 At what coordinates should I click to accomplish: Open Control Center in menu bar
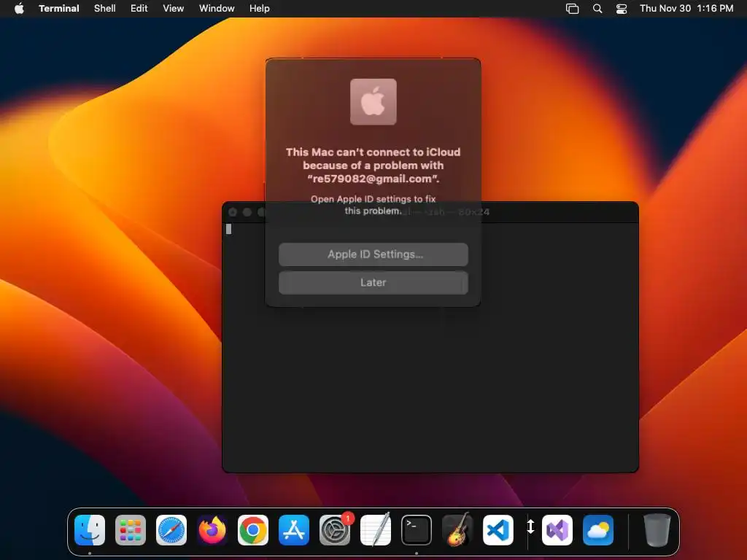(622, 8)
